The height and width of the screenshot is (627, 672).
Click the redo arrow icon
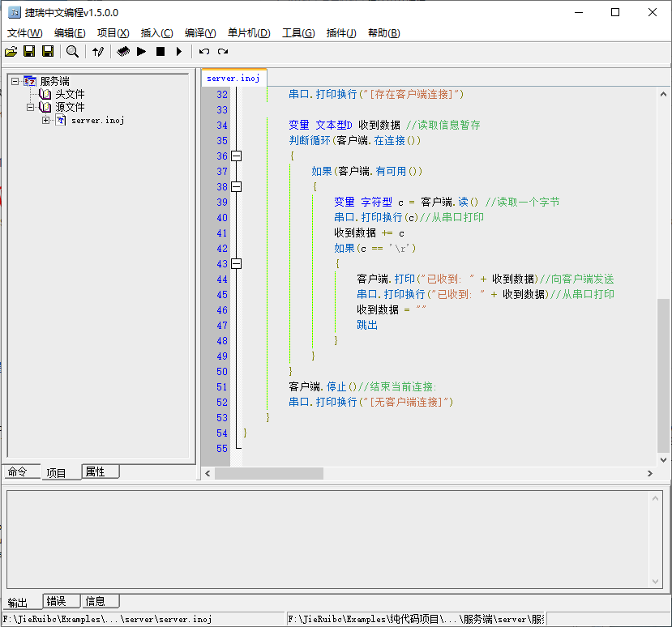click(x=223, y=52)
